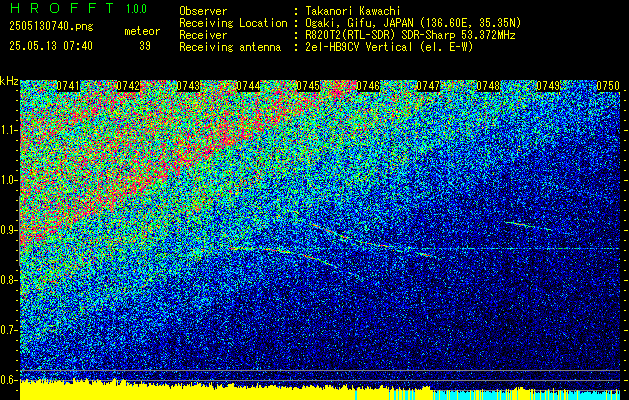Click the 0749 time marker
The width and height of the screenshot is (629, 400).
(x=548, y=86)
